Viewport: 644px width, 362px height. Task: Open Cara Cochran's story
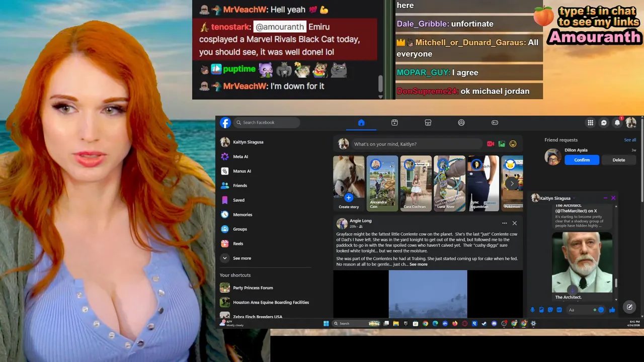[x=416, y=184]
